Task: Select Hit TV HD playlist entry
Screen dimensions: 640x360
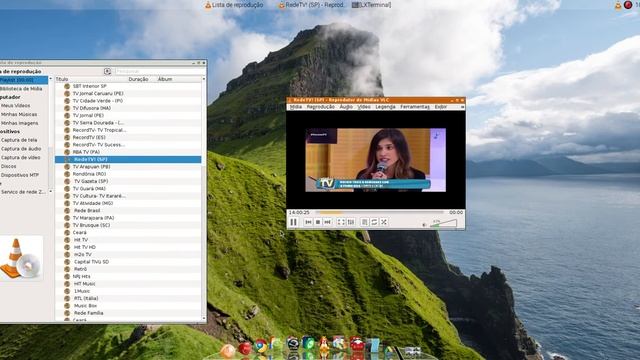Action: [x=128, y=247]
